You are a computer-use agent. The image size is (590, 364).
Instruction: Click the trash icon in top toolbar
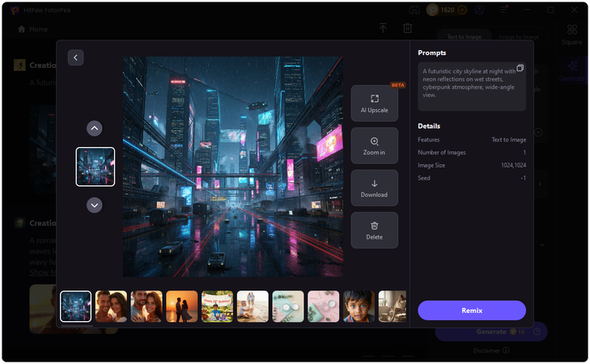[408, 28]
